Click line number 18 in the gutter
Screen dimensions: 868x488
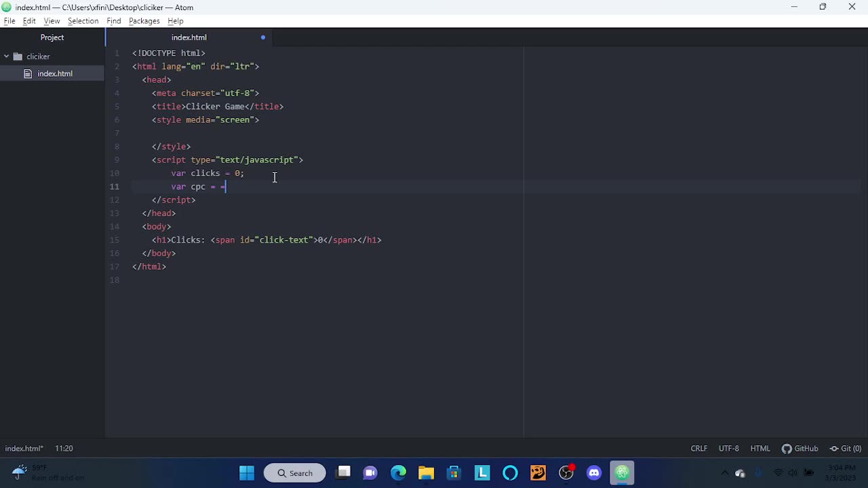coord(115,280)
